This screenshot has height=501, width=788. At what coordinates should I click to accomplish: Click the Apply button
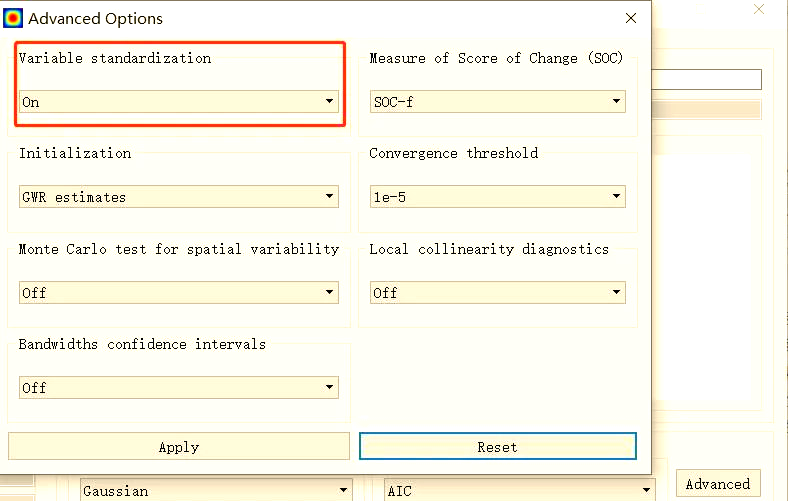(x=179, y=447)
